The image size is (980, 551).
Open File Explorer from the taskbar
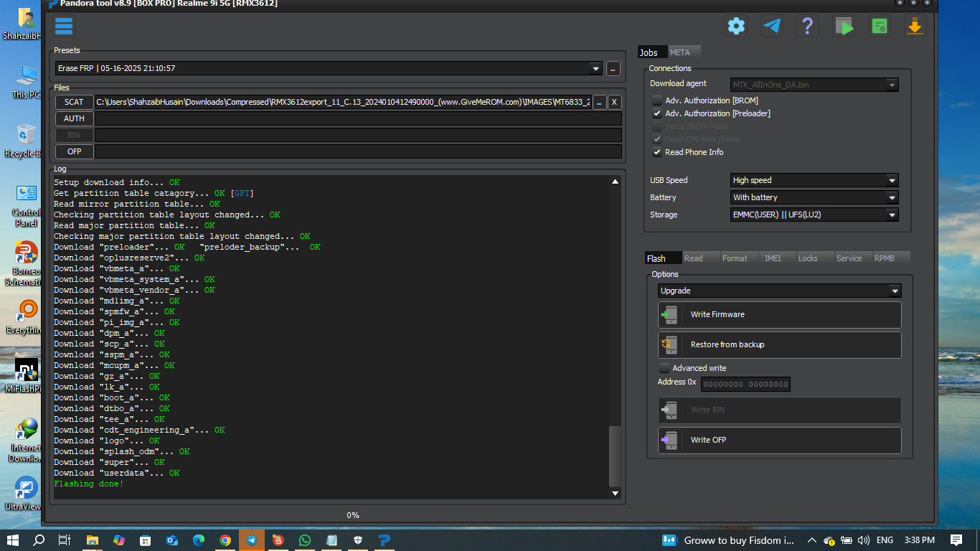[x=93, y=540]
